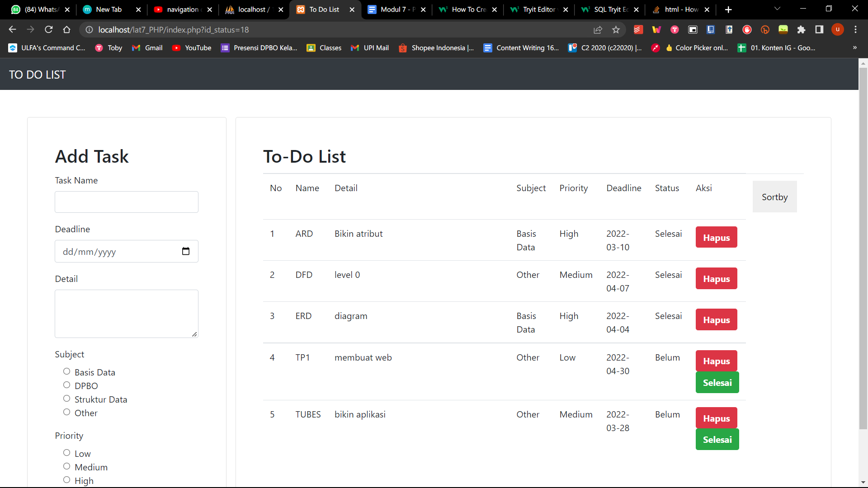
Task: Mark TUBES task as Selesai
Action: tap(717, 439)
